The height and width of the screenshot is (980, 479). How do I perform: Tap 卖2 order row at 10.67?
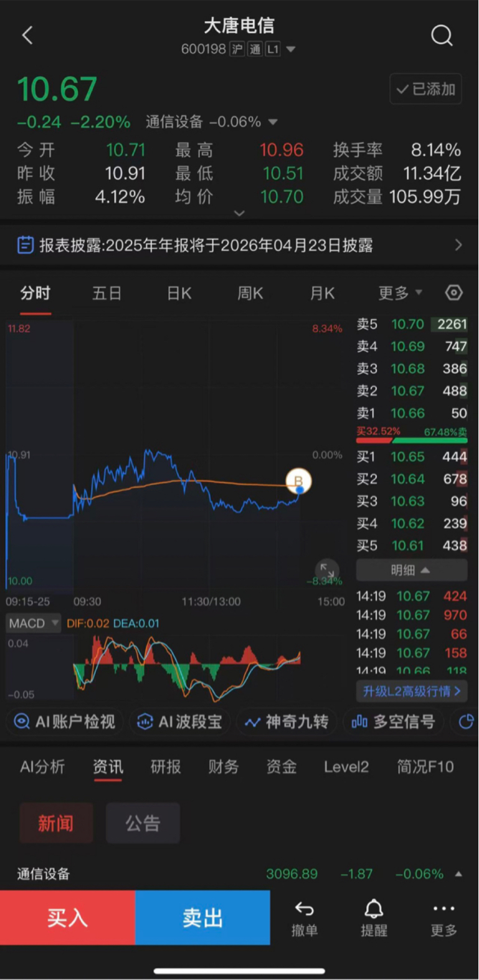(412, 391)
